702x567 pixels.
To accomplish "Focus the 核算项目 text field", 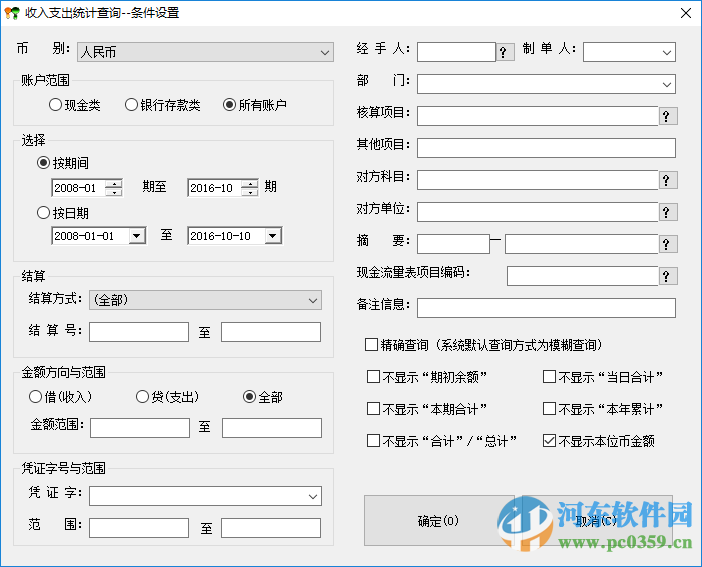I will (x=537, y=116).
